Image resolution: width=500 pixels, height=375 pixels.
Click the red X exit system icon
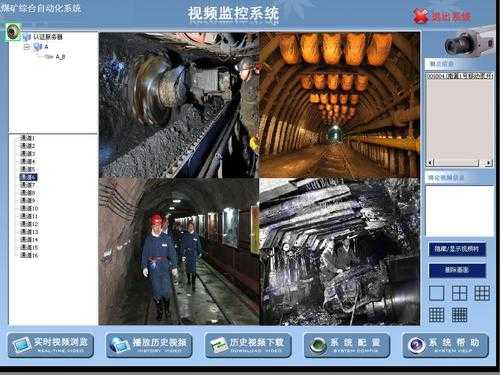(x=421, y=16)
